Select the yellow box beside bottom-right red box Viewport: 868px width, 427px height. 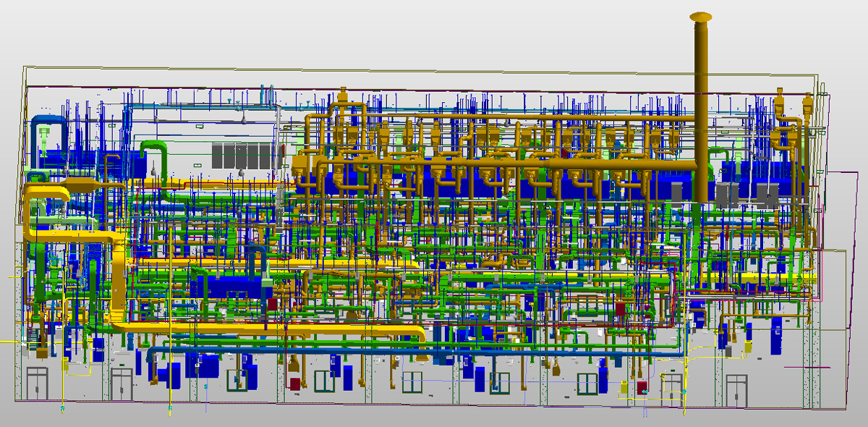[623, 389]
